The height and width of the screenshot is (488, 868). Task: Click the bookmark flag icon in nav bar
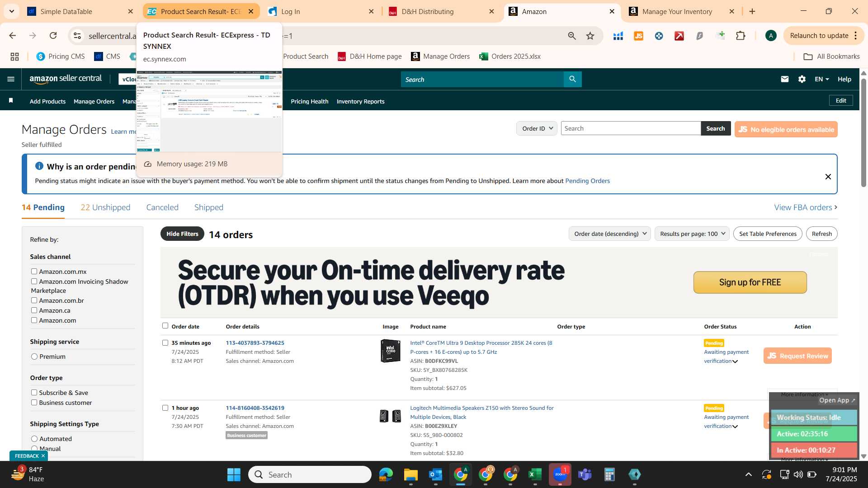click(11, 101)
